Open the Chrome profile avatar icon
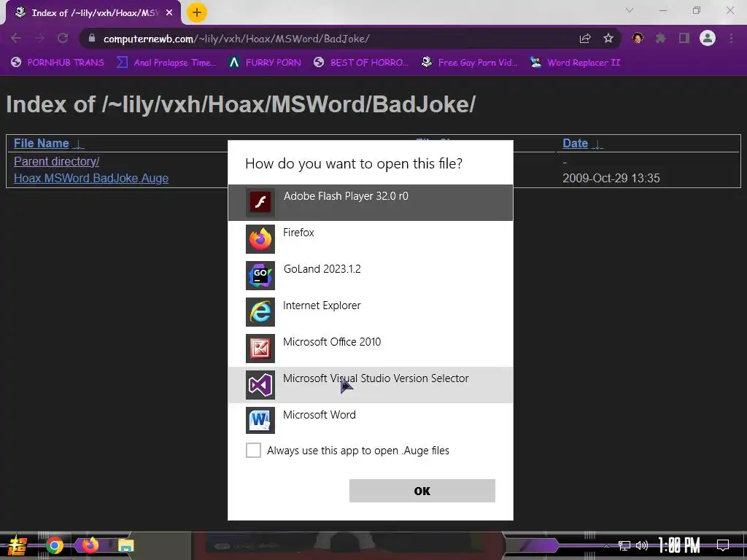The width and height of the screenshot is (747, 560). pos(708,38)
